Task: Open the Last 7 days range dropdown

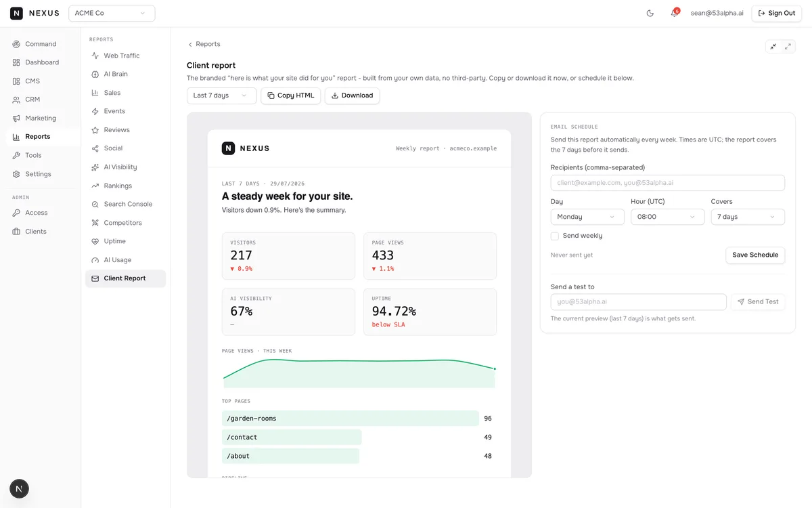Action: point(221,96)
